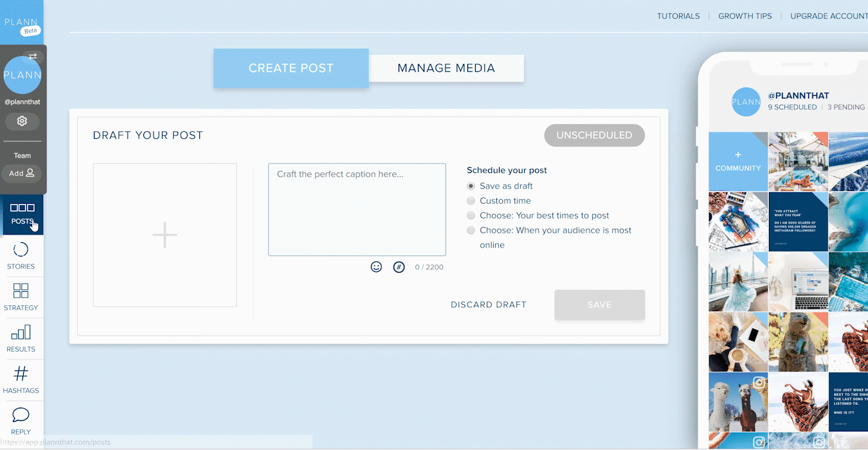This screenshot has height=450, width=868.
Task: Click the Save button
Action: tap(599, 305)
